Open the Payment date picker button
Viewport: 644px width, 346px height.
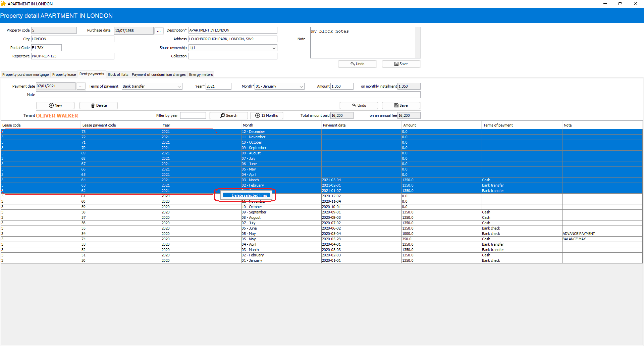tap(80, 86)
